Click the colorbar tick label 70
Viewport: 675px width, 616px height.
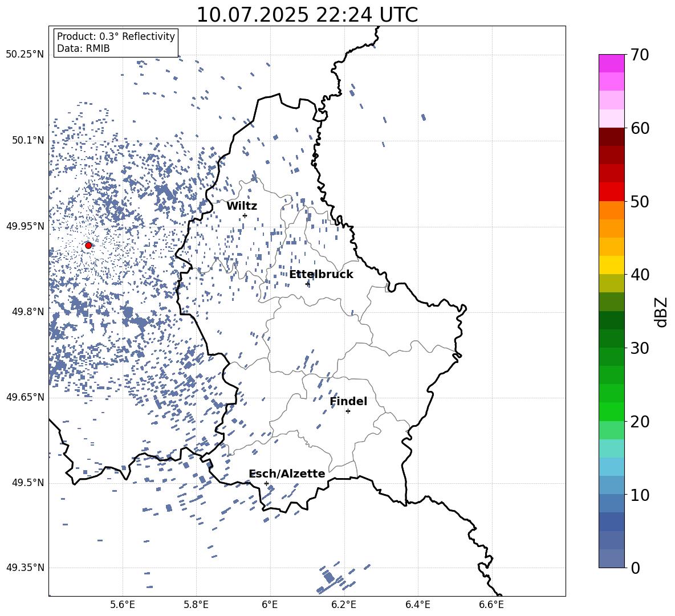[x=640, y=55]
